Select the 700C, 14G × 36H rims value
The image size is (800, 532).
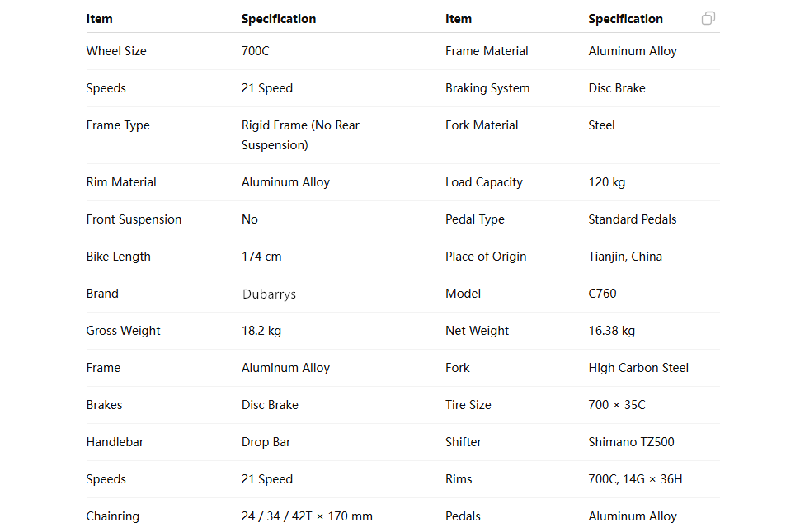pos(635,479)
